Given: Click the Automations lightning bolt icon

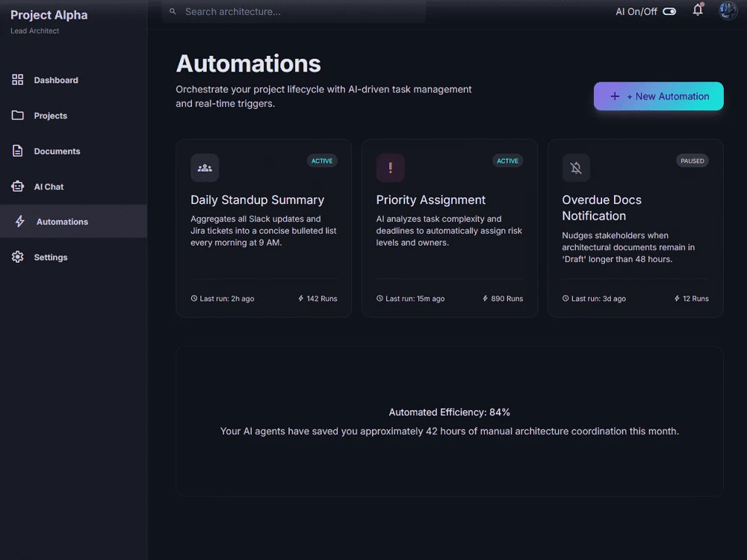Looking at the screenshot, I should pos(19,221).
